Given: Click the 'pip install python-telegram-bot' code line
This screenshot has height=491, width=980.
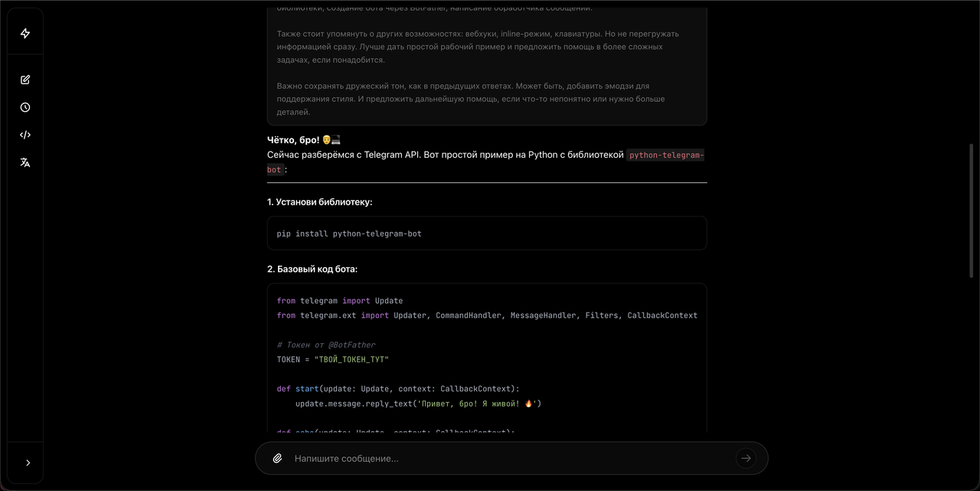Looking at the screenshot, I should pyautogui.click(x=349, y=234).
